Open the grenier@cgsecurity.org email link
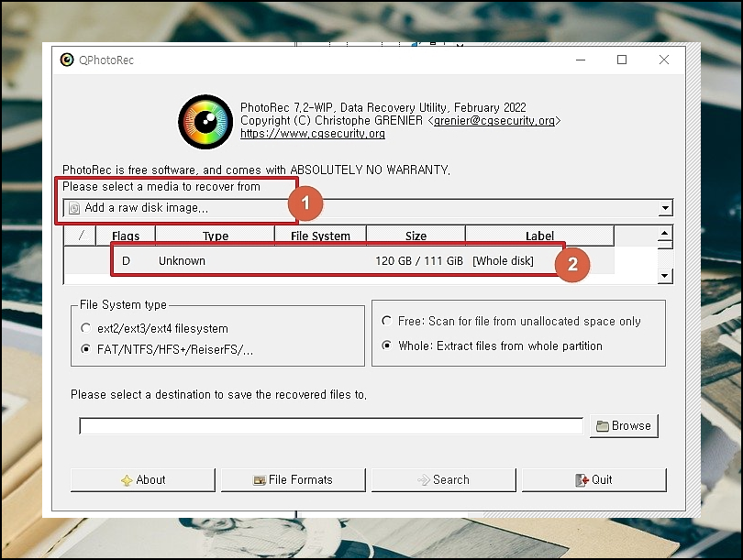 tap(494, 121)
